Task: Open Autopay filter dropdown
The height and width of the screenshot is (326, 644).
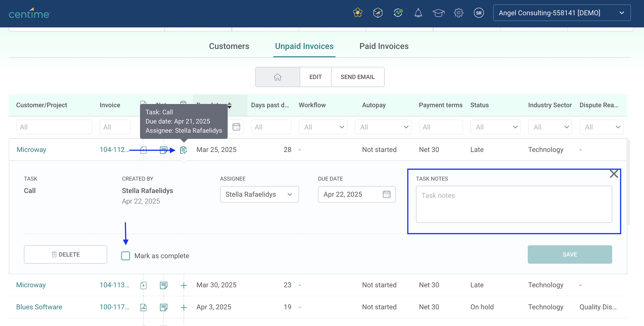Action: click(383, 127)
